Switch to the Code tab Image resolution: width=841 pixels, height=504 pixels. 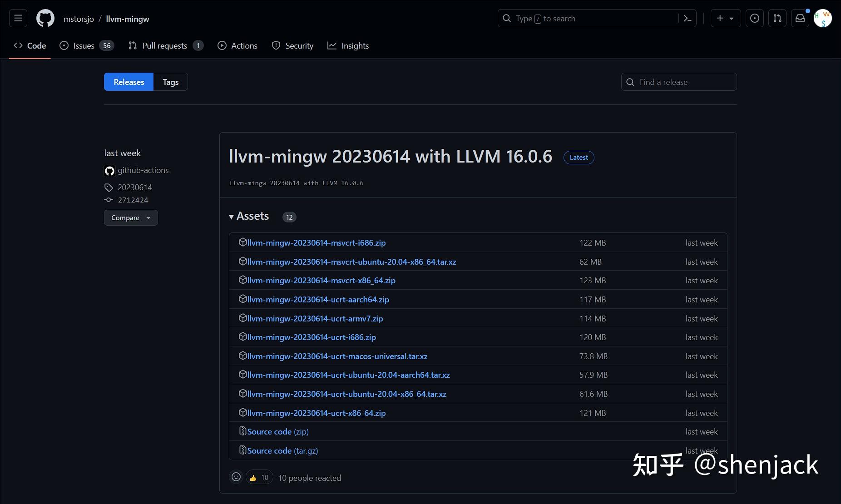coord(30,45)
